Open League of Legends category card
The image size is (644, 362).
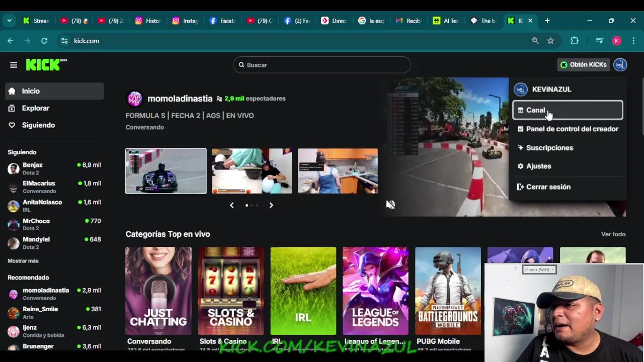click(x=375, y=291)
